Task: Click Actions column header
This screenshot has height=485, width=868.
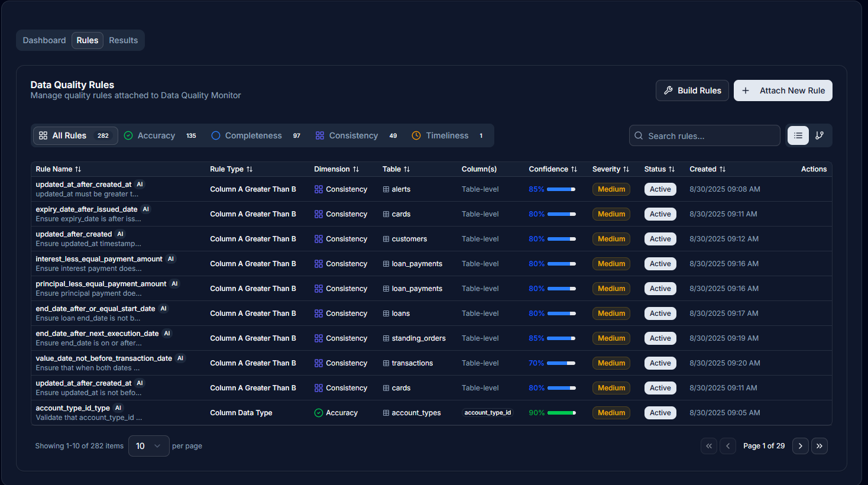Action: [814, 169]
